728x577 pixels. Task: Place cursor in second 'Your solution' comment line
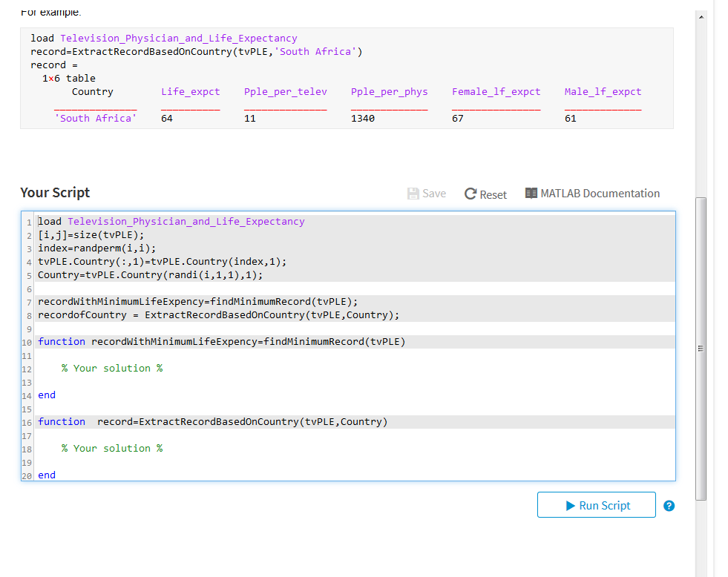(112, 449)
